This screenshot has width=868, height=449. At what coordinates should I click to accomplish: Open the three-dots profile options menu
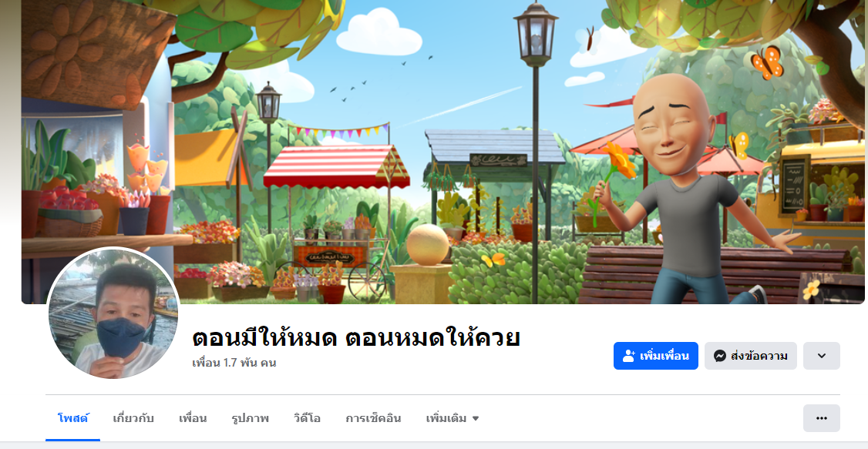pos(822,418)
